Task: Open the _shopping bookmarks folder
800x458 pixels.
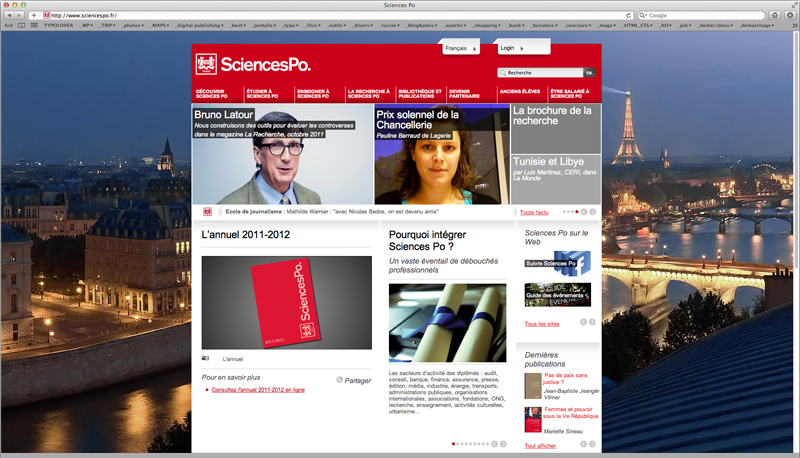Action: 486,25
